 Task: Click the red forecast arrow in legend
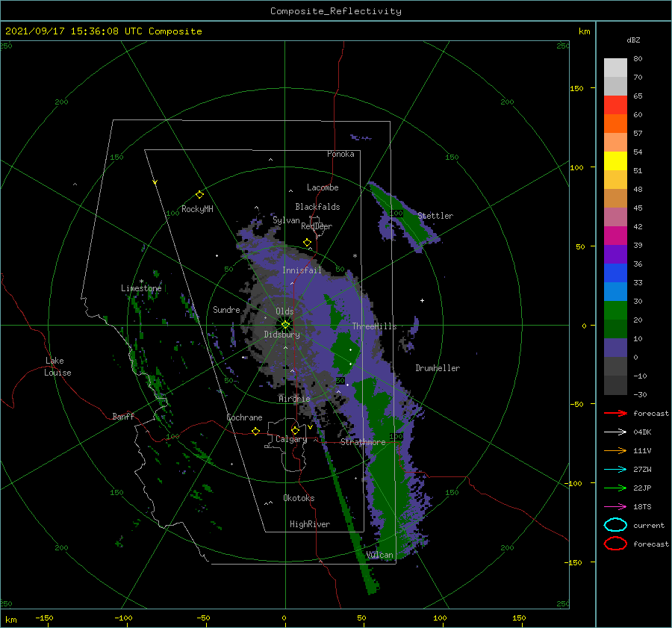click(x=615, y=413)
